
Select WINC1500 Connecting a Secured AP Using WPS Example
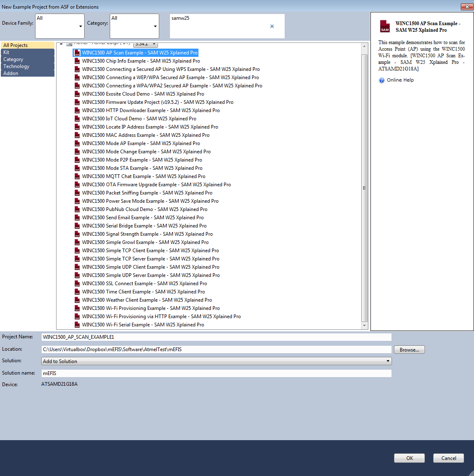tap(171, 69)
